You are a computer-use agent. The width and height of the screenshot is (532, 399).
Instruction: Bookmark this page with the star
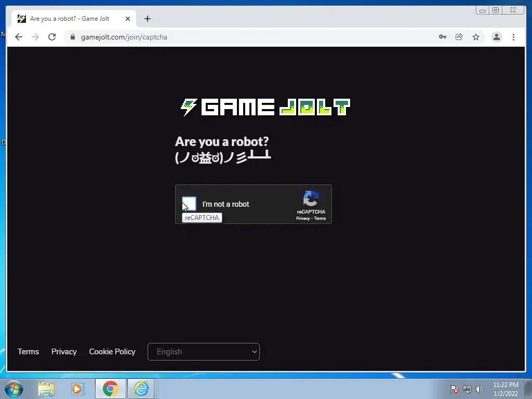coord(476,37)
